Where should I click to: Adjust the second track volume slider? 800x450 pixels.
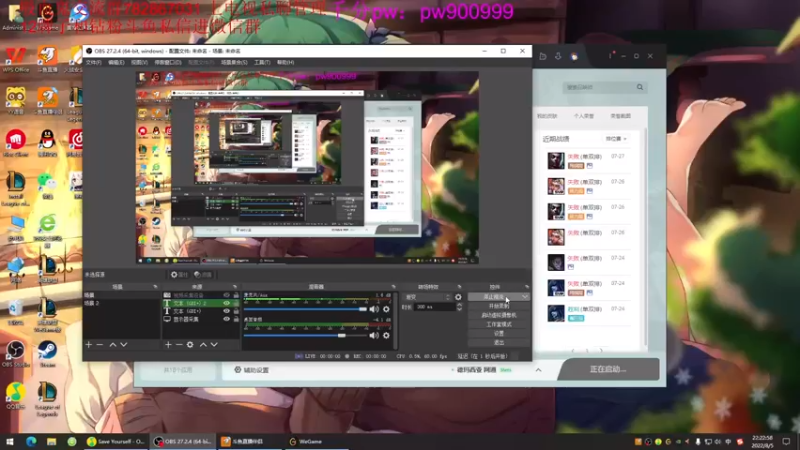click(x=305, y=335)
